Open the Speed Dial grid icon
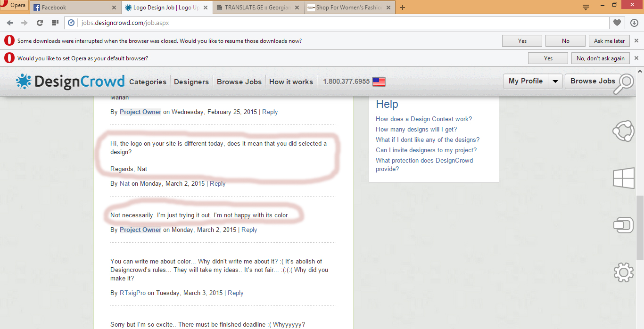 point(55,23)
